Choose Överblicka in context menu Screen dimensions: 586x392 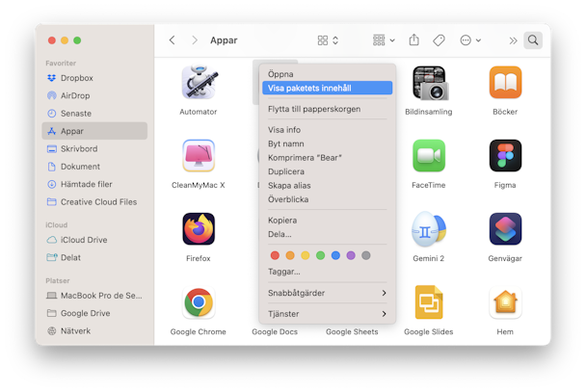tap(327, 199)
